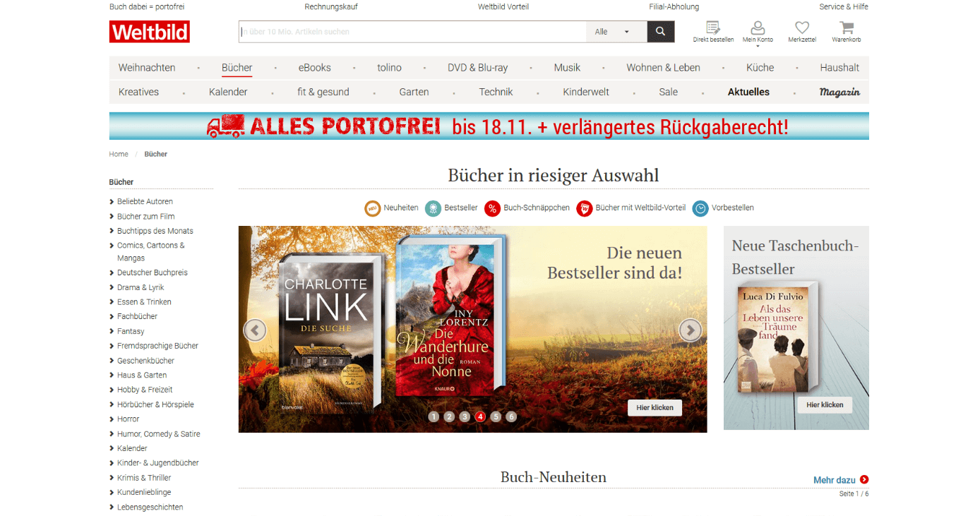Image resolution: width=980 pixels, height=516 pixels.
Task: Select carousel slide 5 dot
Action: 496,416
